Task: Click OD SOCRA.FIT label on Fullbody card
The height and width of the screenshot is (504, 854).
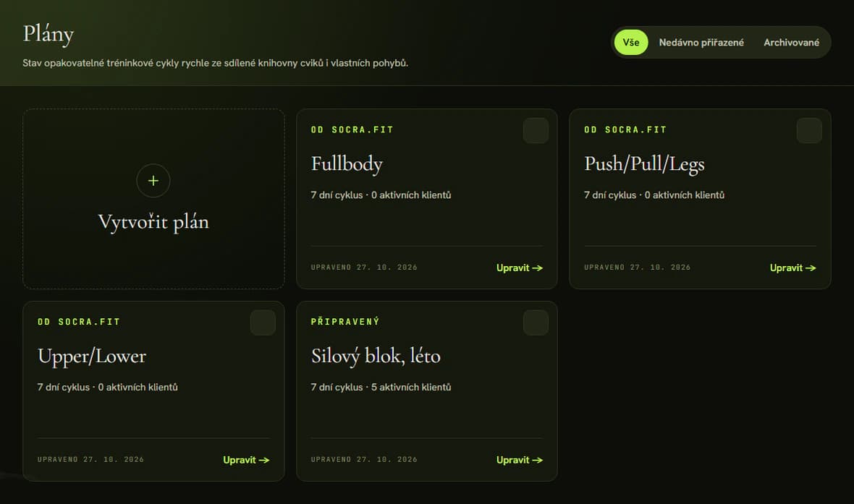Action: [352, 129]
